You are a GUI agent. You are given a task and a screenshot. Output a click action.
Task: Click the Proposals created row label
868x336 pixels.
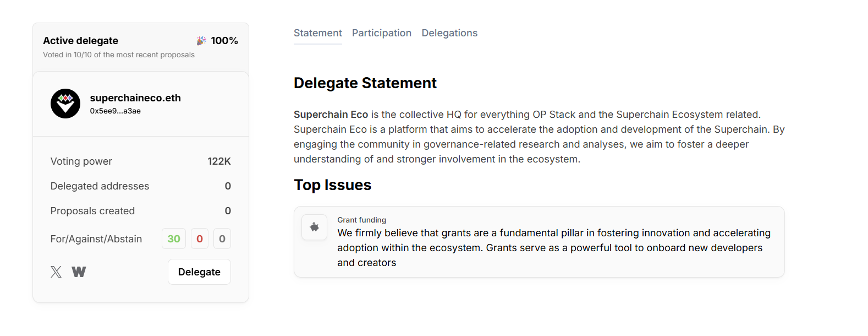coord(92,211)
